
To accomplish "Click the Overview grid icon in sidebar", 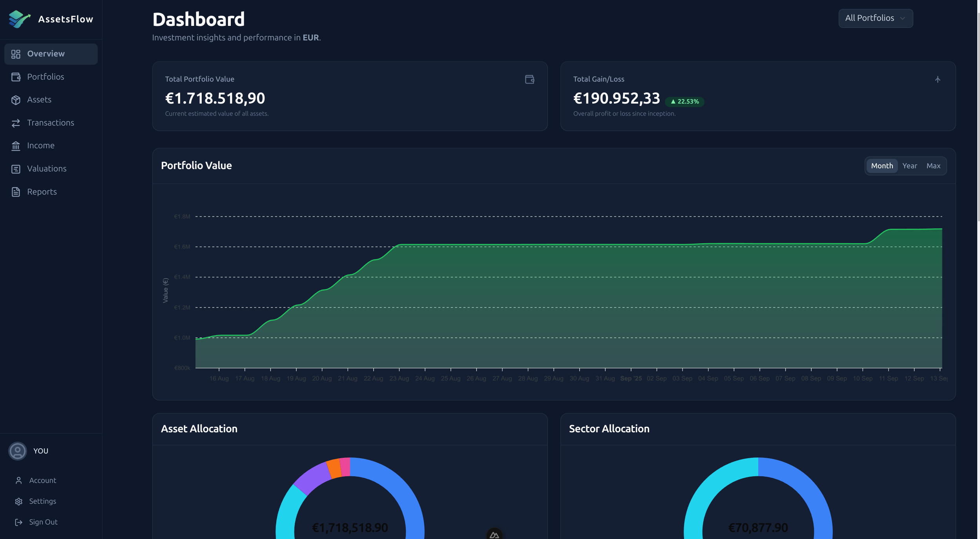I will [x=16, y=54].
